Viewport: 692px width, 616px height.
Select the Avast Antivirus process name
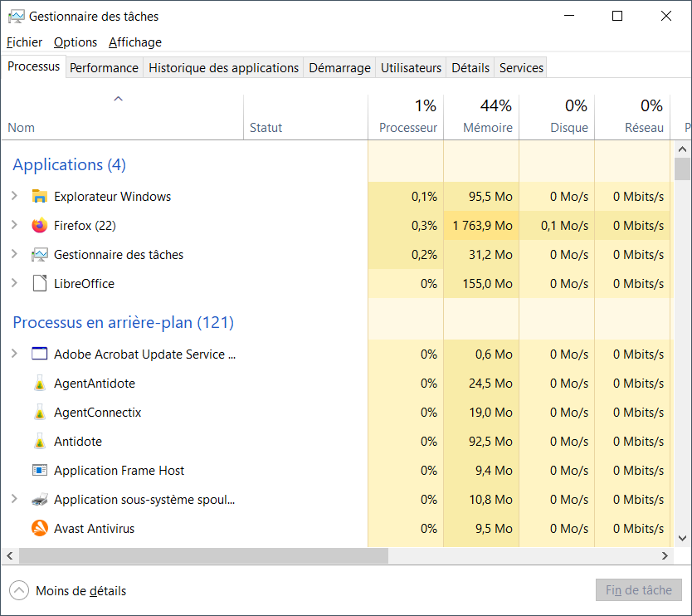click(x=94, y=529)
